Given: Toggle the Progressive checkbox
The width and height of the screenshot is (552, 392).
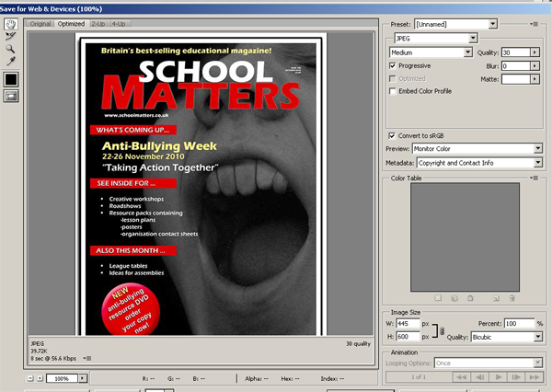Looking at the screenshot, I should pyautogui.click(x=393, y=66).
